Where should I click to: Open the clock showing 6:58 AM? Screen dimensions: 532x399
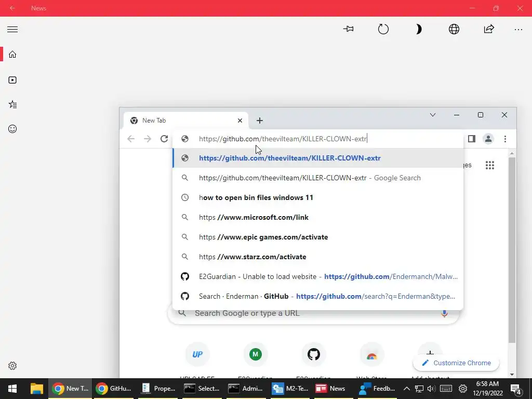click(x=487, y=389)
